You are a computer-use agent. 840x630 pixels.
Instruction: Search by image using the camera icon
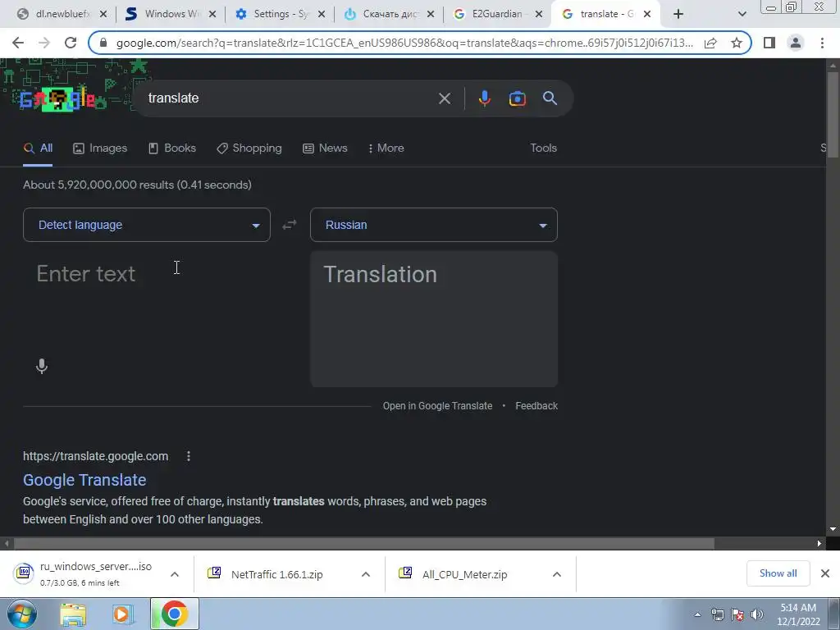pos(517,98)
